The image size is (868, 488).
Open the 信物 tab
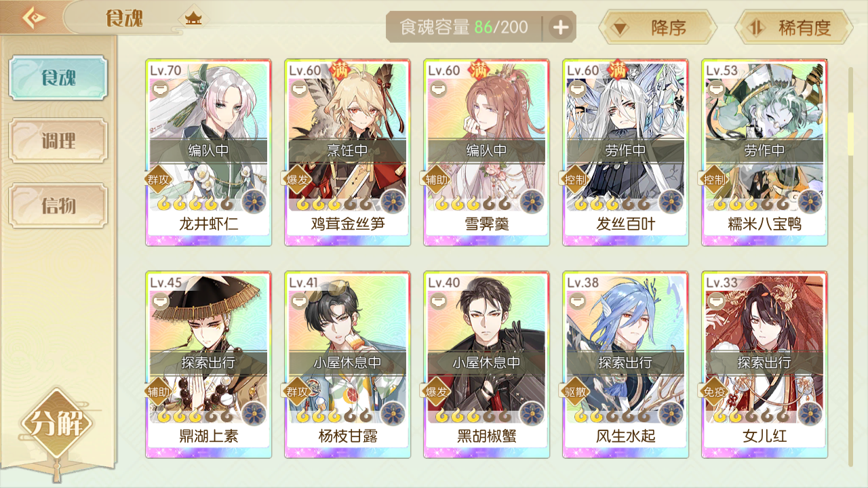58,205
